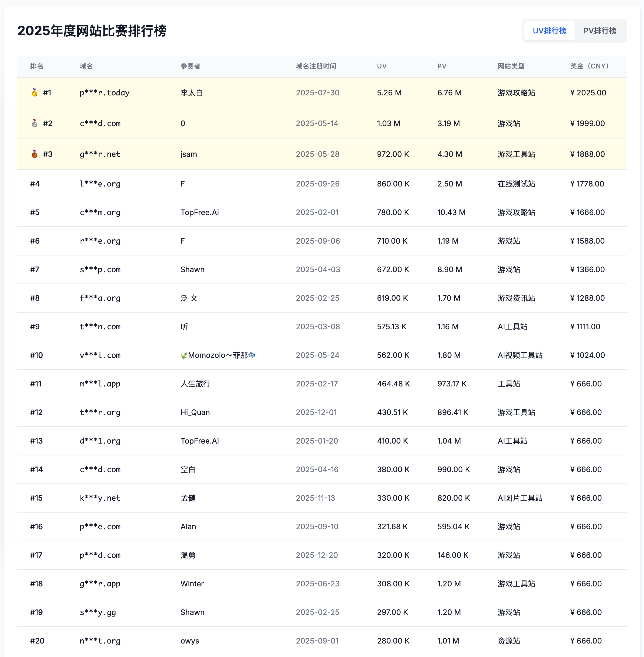Click the prize ¥ 2025.00
Image resolution: width=644 pixels, height=657 pixels.
coord(588,93)
